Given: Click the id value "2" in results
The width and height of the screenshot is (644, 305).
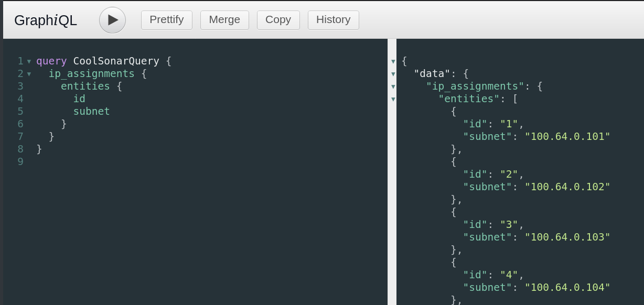Looking at the screenshot, I should (x=509, y=174).
